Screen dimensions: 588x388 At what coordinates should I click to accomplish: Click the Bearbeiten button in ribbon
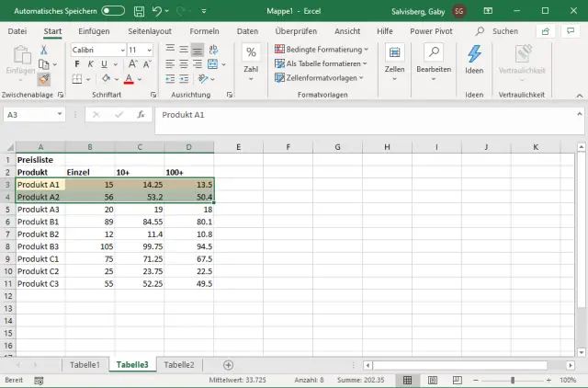433,59
